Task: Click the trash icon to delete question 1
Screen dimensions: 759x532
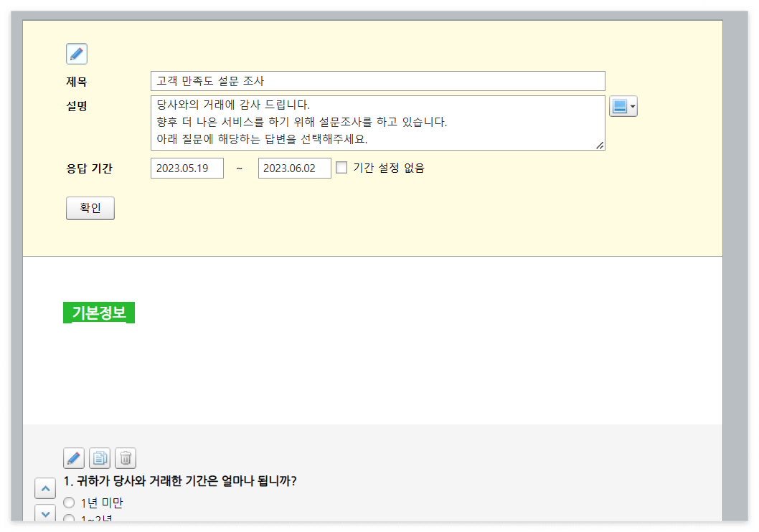Action: pos(126,457)
